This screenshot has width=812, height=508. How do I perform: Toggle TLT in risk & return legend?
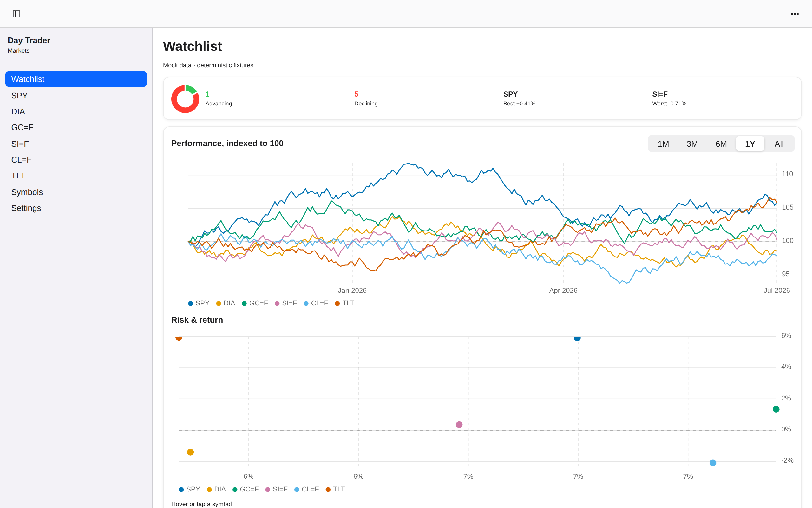pos(335,490)
